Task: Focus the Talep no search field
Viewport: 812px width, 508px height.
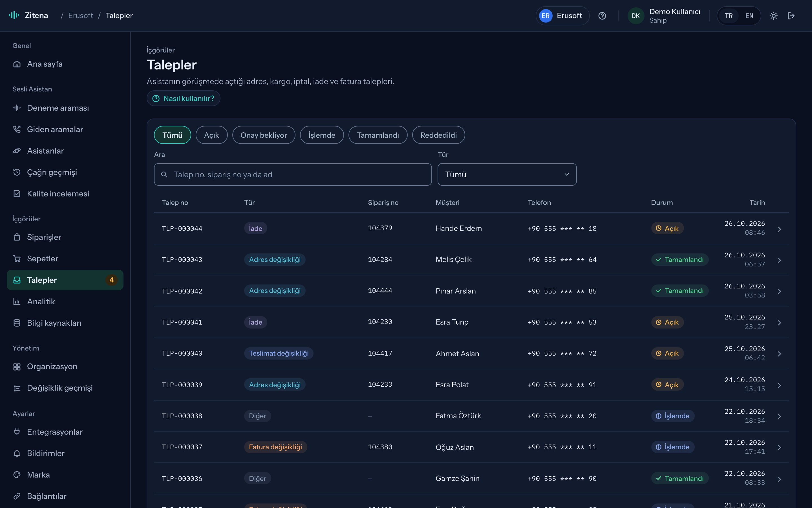Action: click(293, 174)
